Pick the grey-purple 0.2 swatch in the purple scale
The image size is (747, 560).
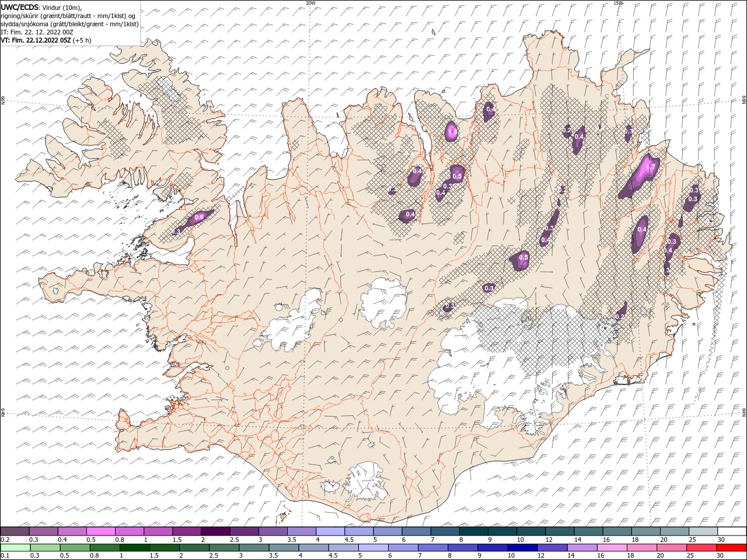[15, 531]
